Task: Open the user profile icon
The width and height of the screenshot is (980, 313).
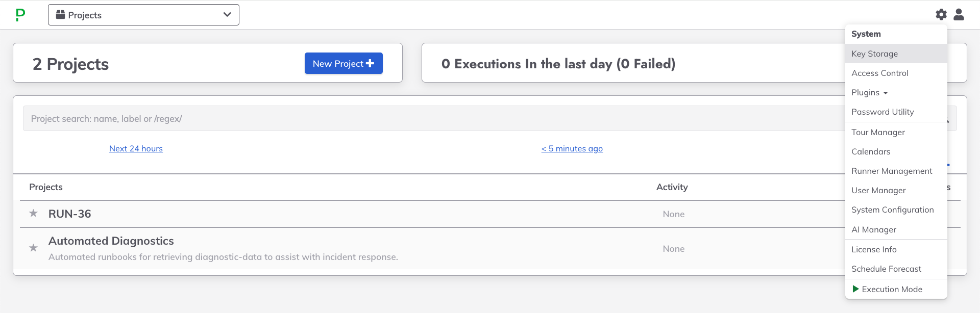Action: [959, 15]
